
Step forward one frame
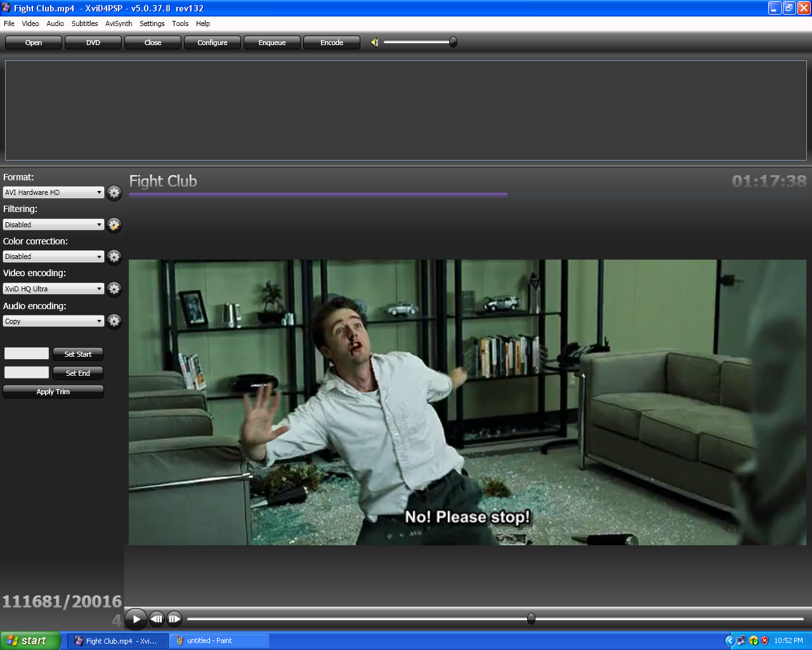click(174, 619)
